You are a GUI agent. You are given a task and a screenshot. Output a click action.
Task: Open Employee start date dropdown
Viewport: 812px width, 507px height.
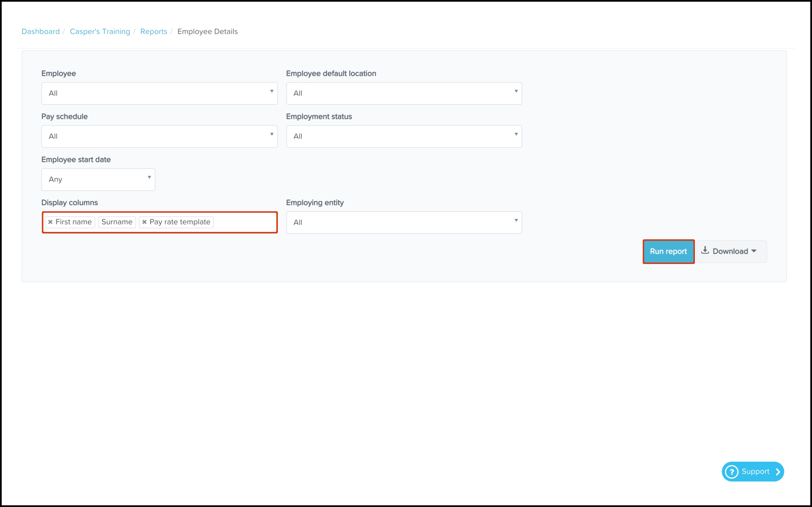point(98,179)
